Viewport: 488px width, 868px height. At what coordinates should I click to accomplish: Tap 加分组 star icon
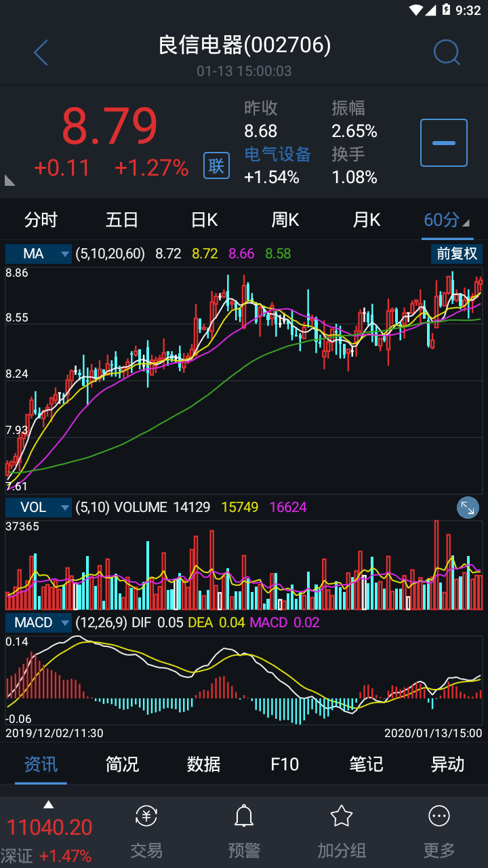[x=342, y=816]
